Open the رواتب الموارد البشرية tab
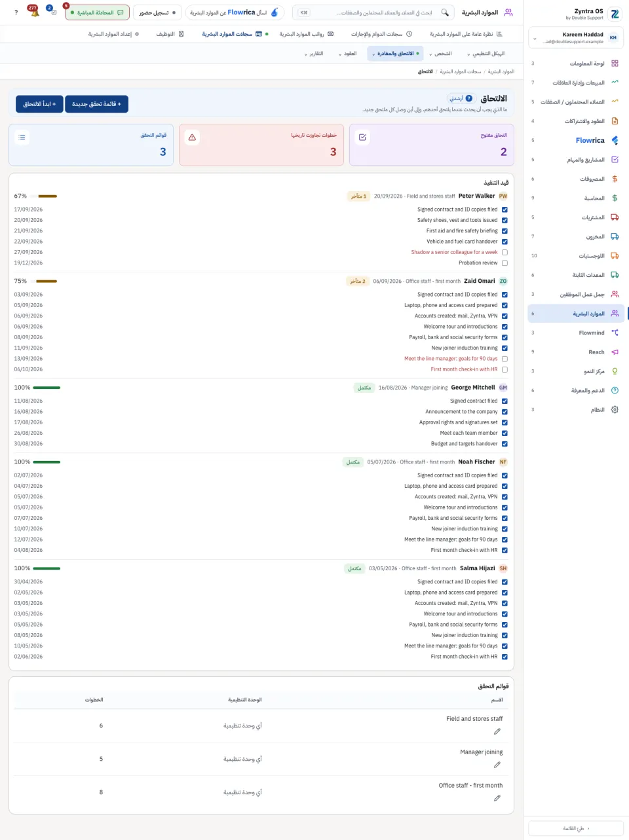 pyautogui.click(x=306, y=34)
